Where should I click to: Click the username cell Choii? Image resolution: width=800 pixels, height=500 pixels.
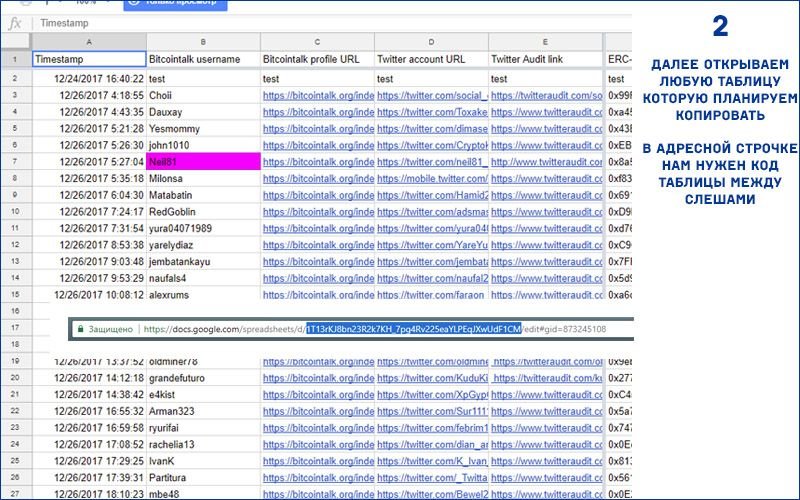[x=203, y=95]
